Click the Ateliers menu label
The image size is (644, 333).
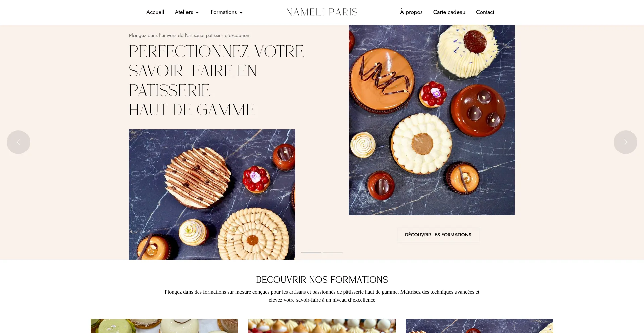click(184, 12)
